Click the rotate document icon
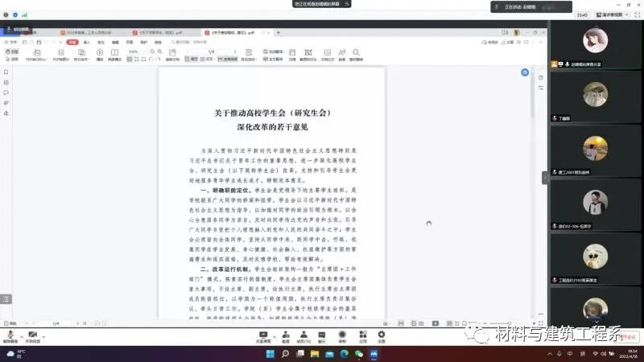This screenshot has width=644, height=362. click(x=172, y=55)
